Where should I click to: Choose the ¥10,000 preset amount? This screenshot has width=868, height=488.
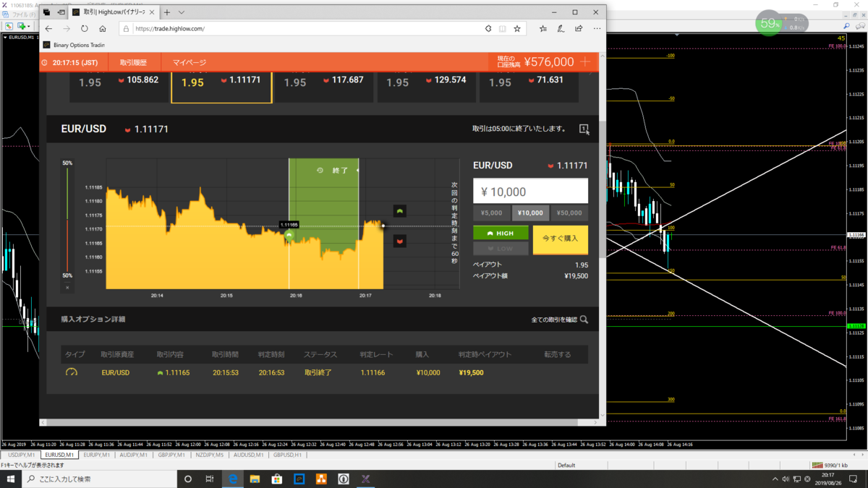pyautogui.click(x=530, y=213)
